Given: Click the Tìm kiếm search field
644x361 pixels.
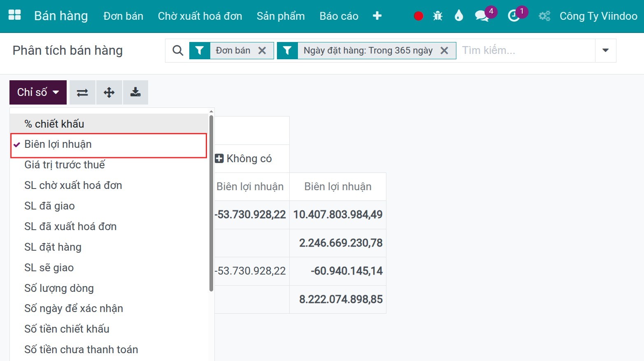Looking at the screenshot, I should [x=525, y=50].
